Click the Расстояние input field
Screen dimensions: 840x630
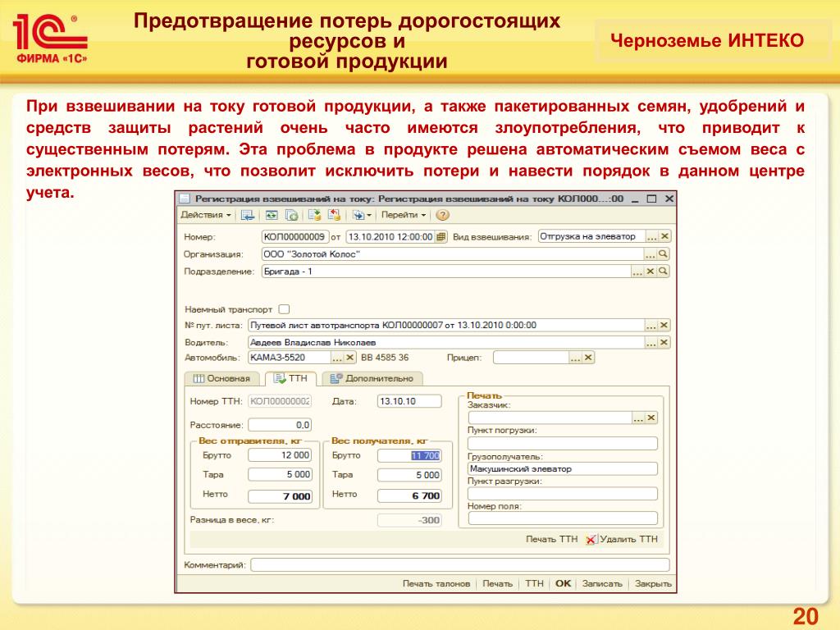click(x=280, y=425)
